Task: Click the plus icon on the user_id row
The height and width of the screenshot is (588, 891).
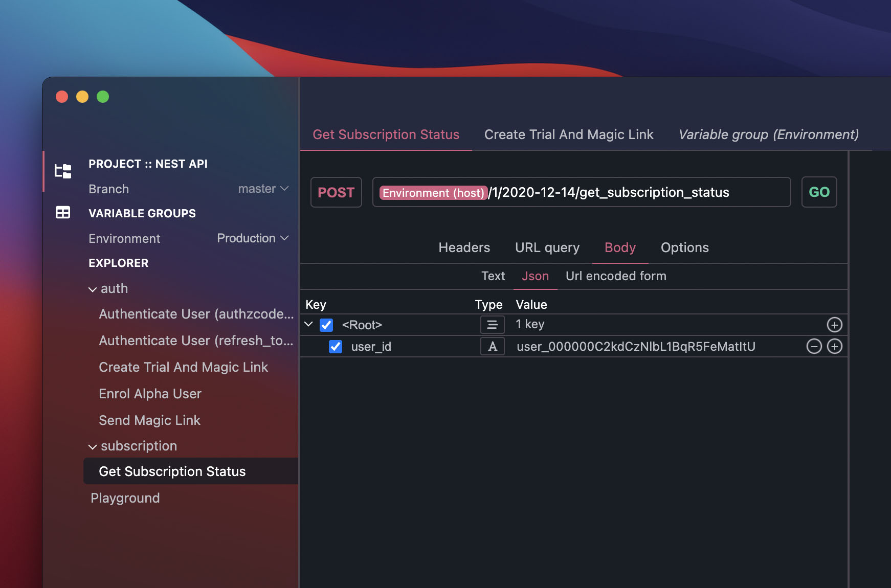Action: 834,346
